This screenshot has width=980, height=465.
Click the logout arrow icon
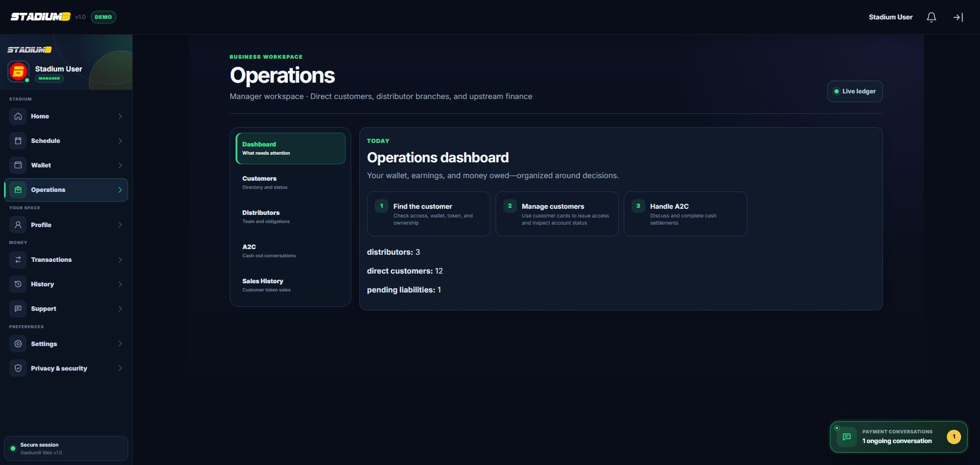[958, 17]
